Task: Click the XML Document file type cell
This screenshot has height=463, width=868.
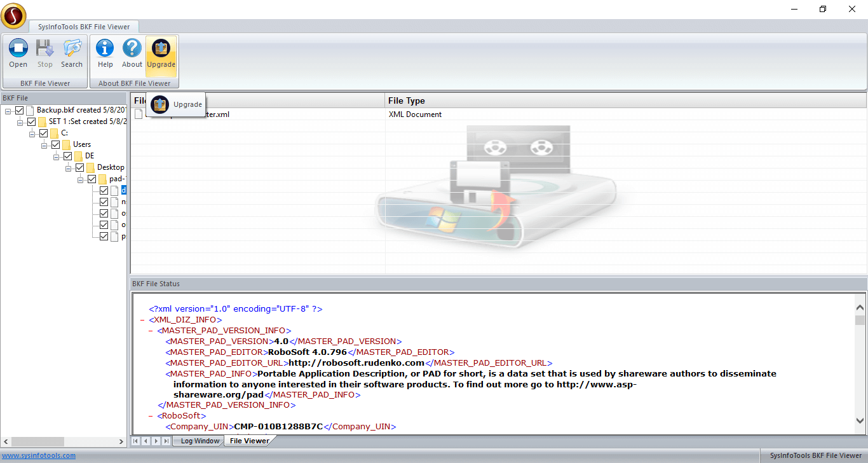Action: pyautogui.click(x=415, y=114)
